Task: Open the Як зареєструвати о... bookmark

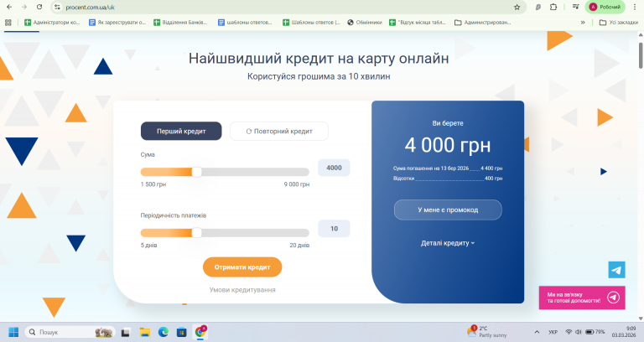Action: 117,23
